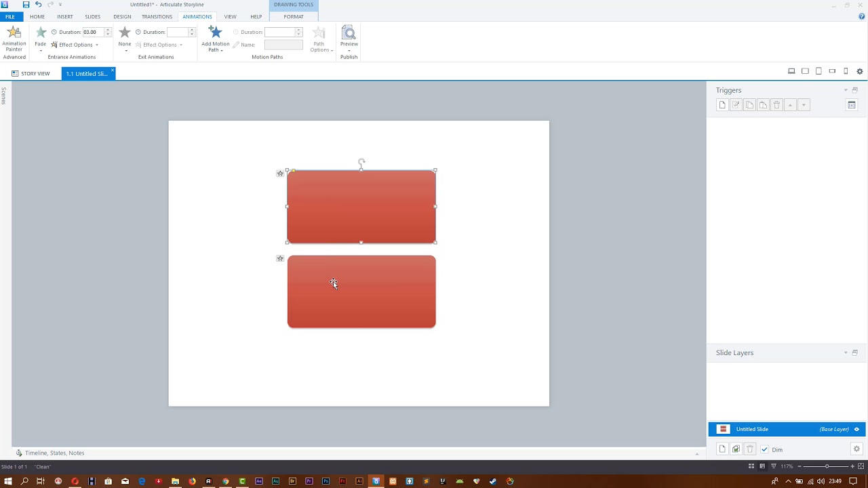868x488 pixels.
Task: Open slide layer properties gear
Action: click(x=856, y=449)
